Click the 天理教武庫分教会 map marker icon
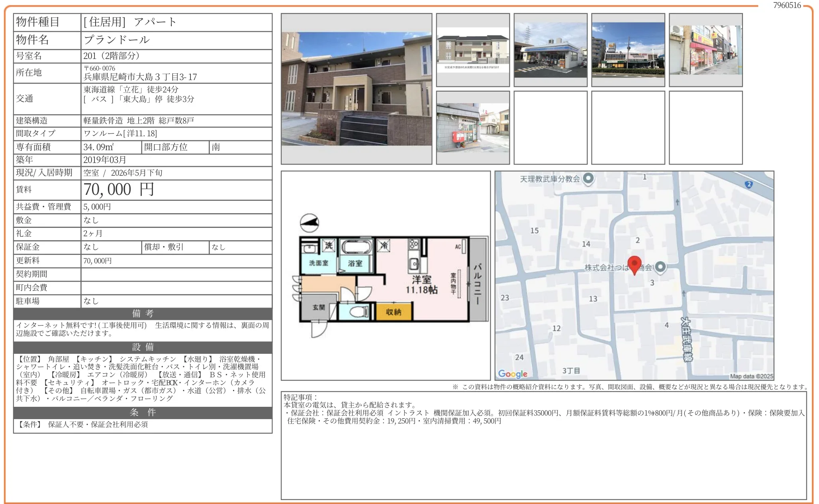 point(588,178)
